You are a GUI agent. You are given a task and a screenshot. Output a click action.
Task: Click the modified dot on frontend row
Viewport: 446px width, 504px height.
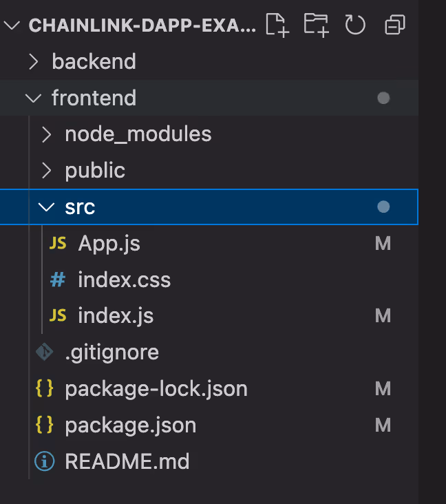383,98
